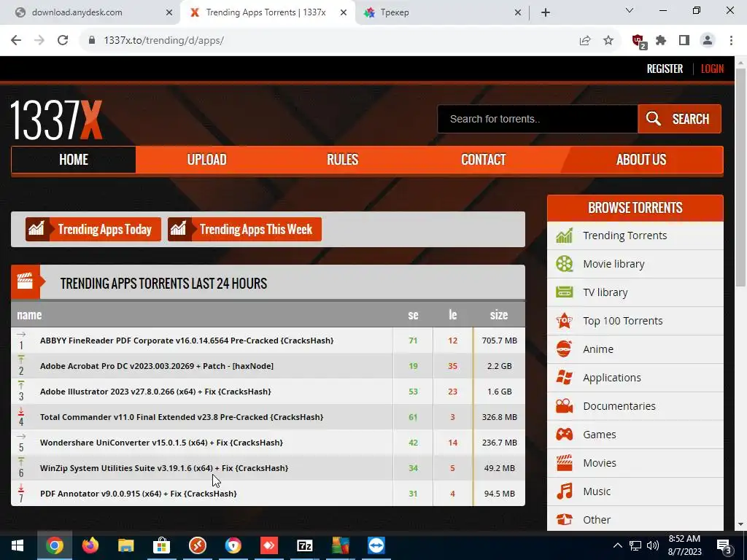Open the Chrome side panel icon
The height and width of the screenshot is (560, 747).
pos(684,41)
